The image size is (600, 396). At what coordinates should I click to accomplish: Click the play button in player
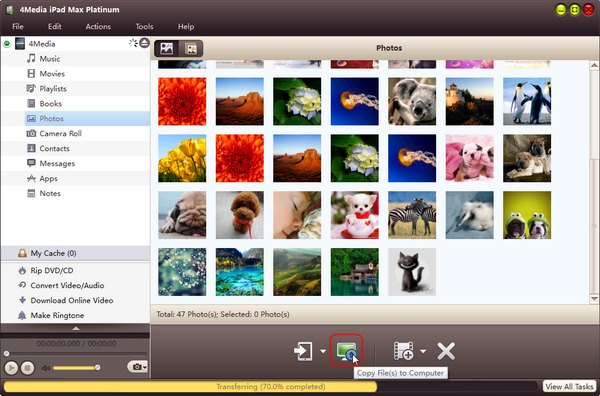tap(11, 368)
